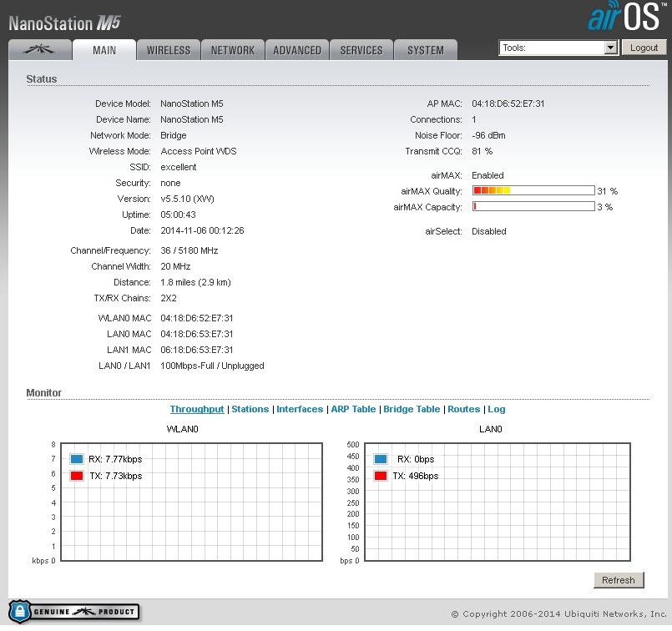This screenshot has width=672, height=631.
Task: Click the Uptime value 05:00:43
Action: 178,215
